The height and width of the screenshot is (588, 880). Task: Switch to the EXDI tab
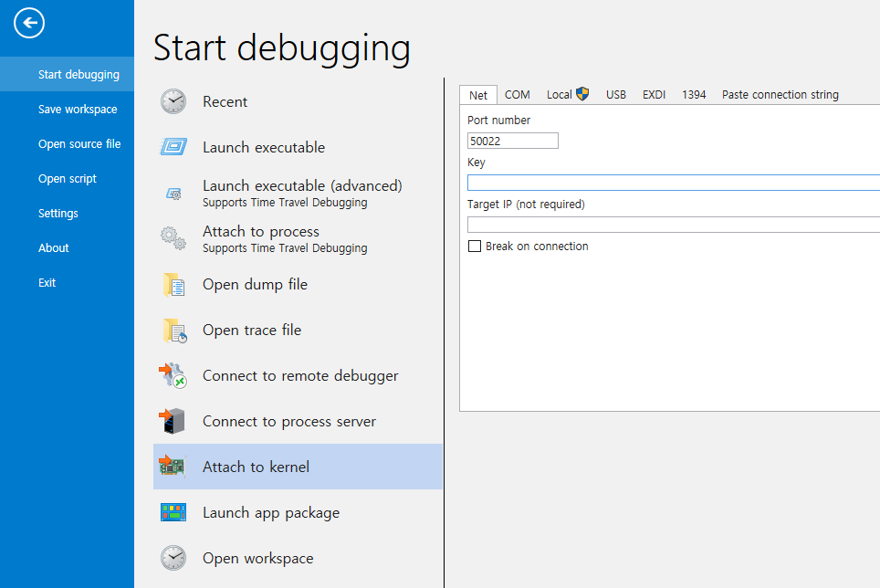pos(654,95)
